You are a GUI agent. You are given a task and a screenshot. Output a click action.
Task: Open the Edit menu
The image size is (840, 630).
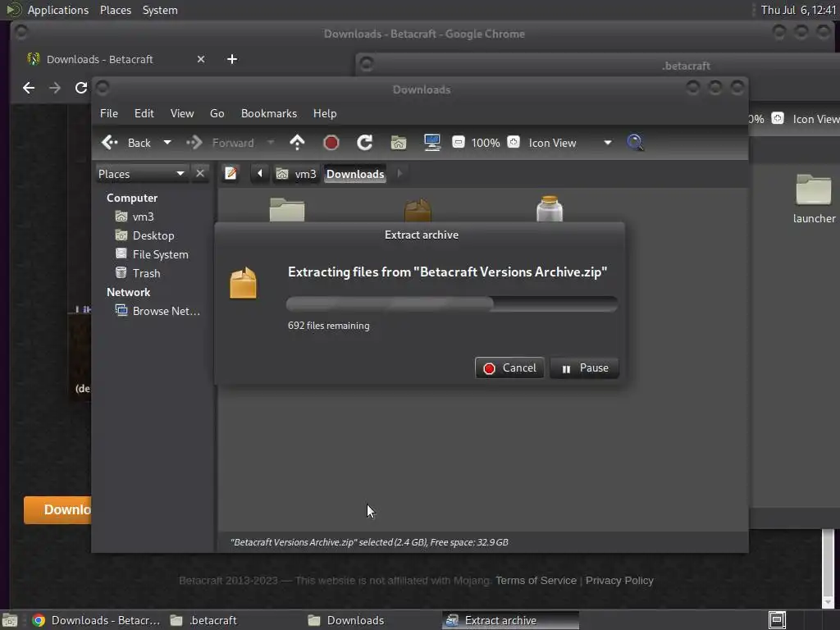144,113
